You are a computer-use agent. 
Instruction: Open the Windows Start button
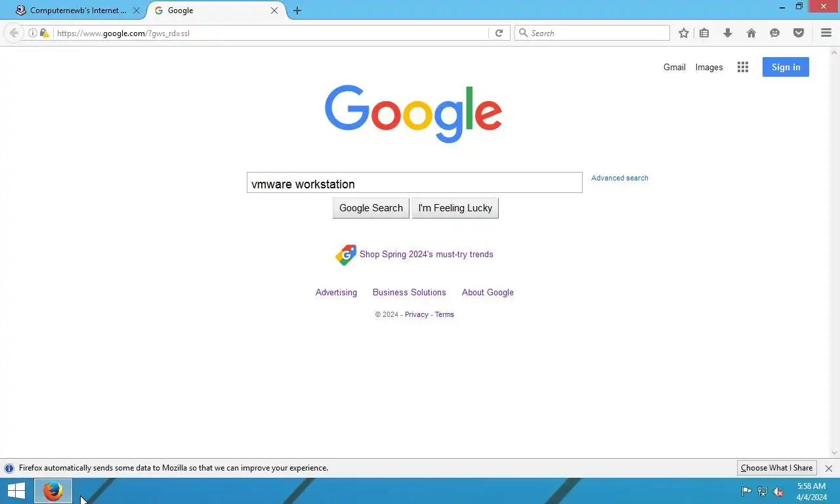coord(16,491)
